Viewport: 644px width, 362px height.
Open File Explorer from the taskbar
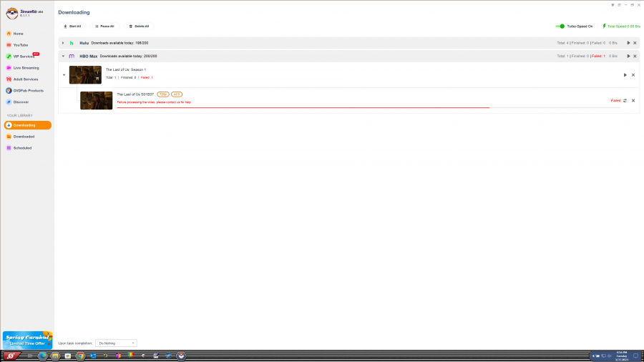point(55,356)
